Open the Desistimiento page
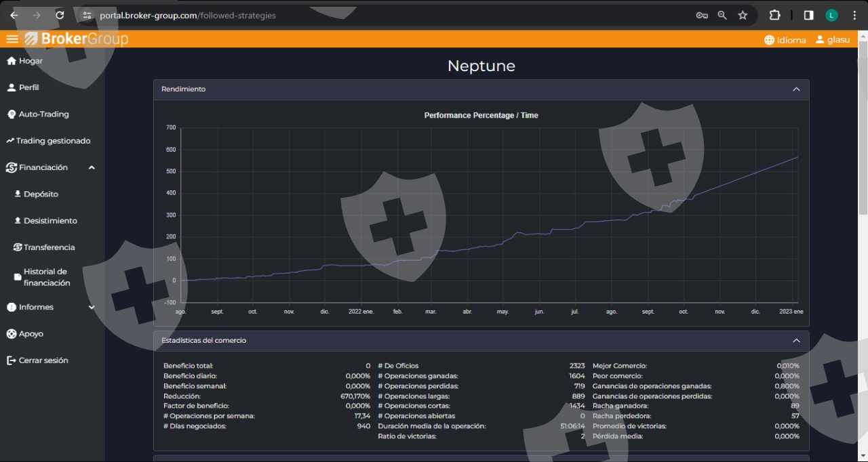 click(x=50, y=221)
